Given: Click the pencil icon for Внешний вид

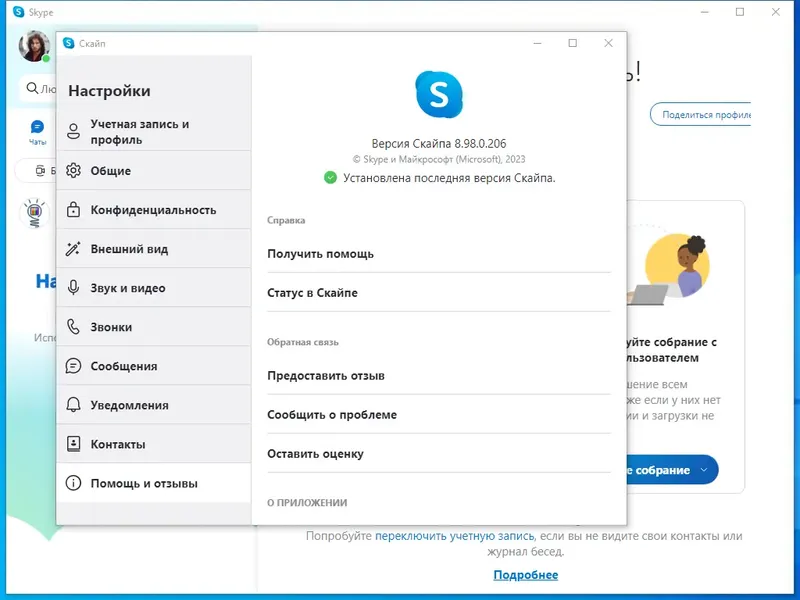Looking at the screenshot, I should point(76,249).
